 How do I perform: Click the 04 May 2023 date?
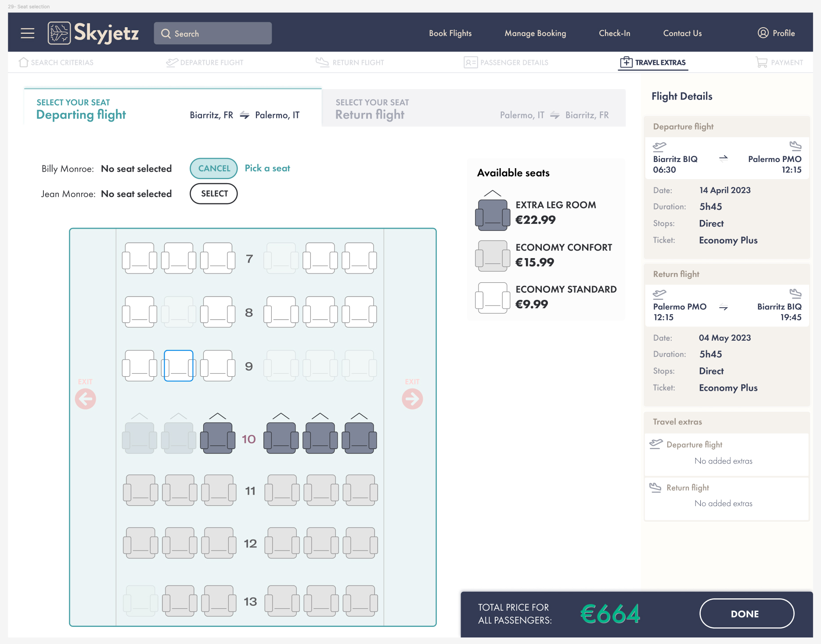click(725, 338)
